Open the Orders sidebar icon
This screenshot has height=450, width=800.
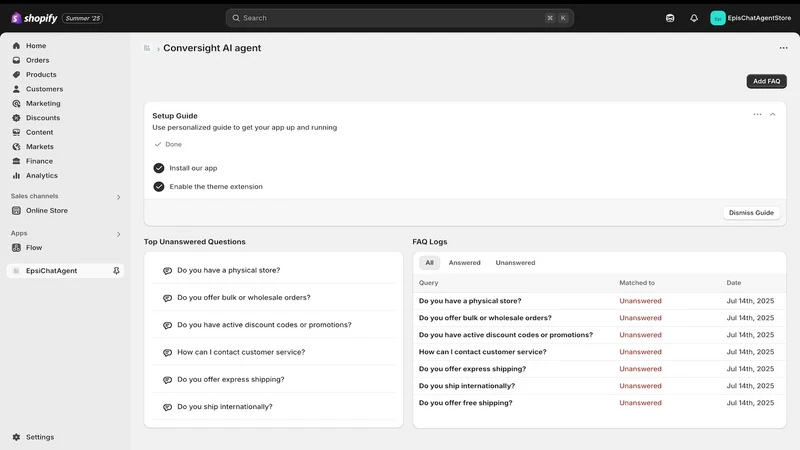pyautogui.click(x=16, y=60)
